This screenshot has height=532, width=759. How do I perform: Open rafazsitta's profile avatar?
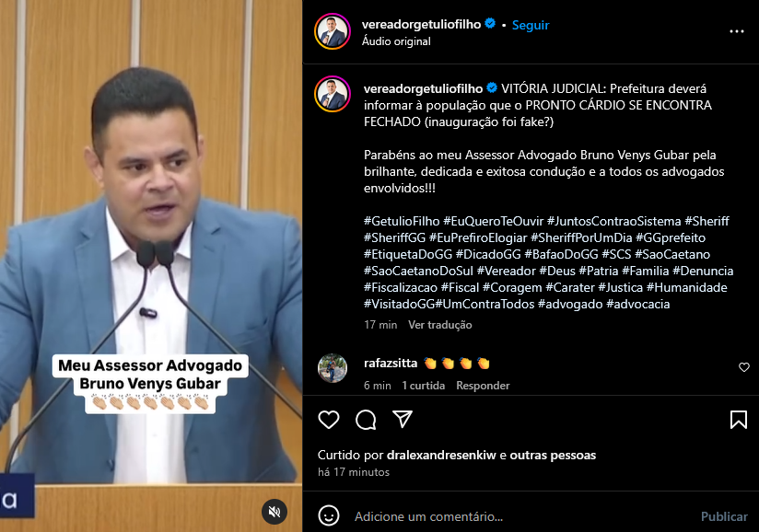coord(333,368)
